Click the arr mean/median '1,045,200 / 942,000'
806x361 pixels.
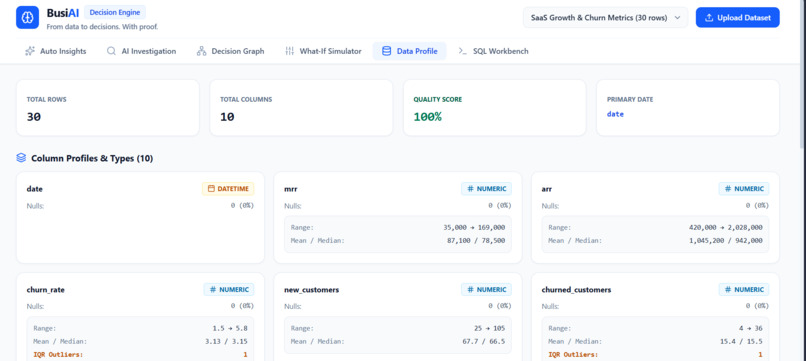click(x=725, y=240)
